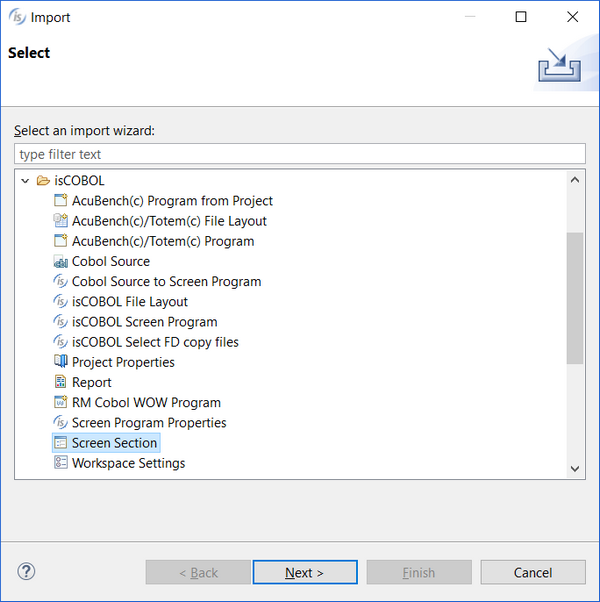Collapse the isCOBOL folder
The image size is (600, 602).
pos(25,180)
